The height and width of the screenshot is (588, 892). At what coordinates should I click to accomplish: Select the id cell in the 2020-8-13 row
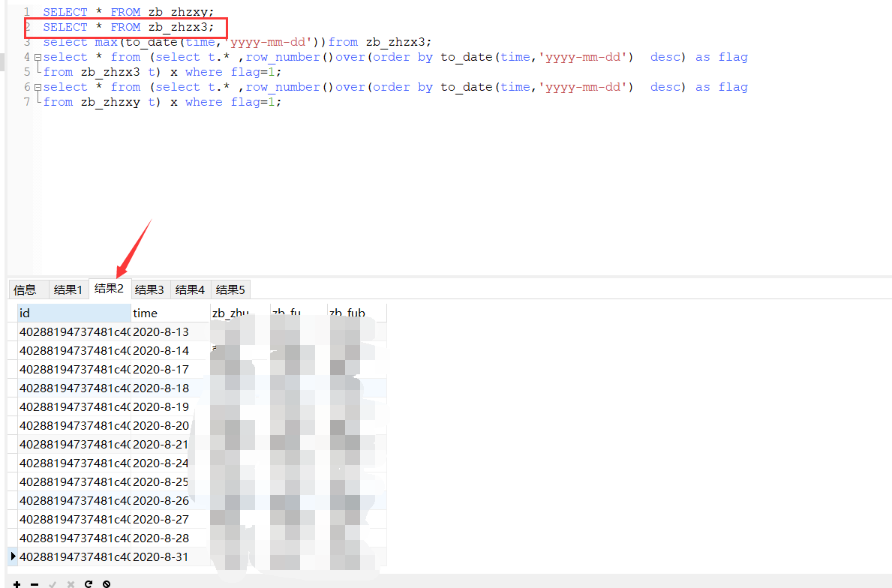point(74,332)
